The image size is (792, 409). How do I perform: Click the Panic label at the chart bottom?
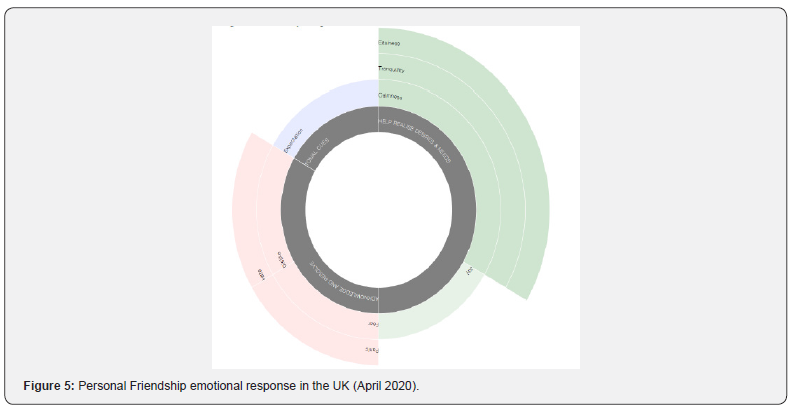tap(372, 351)
